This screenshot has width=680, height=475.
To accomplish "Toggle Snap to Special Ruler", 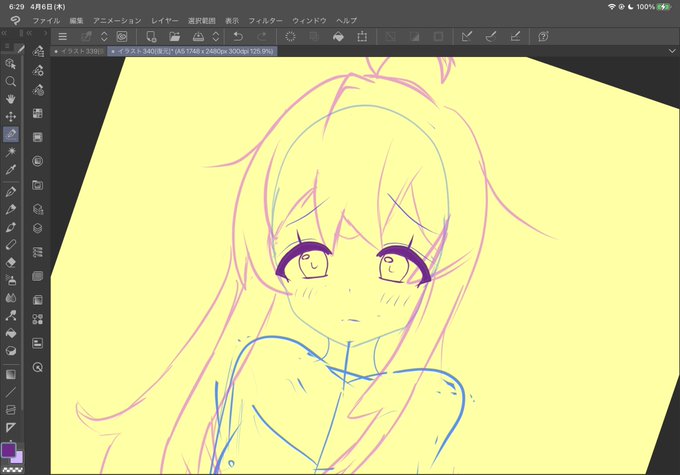I will point(491,37).
